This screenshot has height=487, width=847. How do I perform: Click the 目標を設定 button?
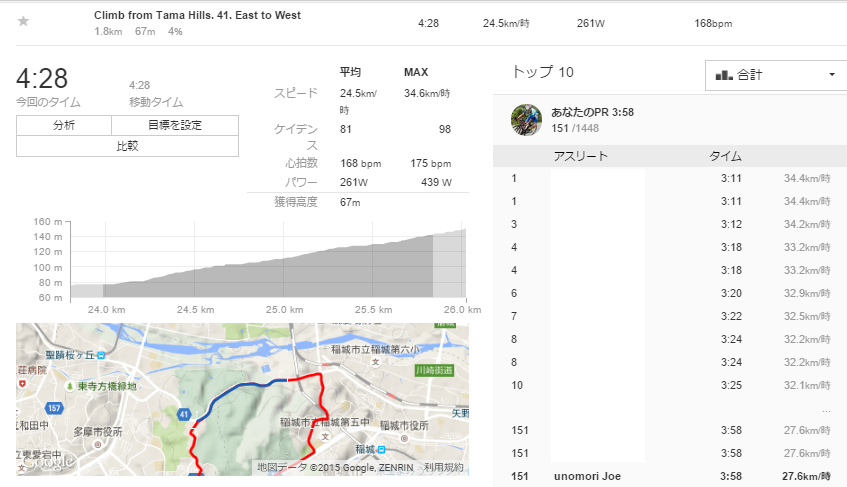(175, 125)
